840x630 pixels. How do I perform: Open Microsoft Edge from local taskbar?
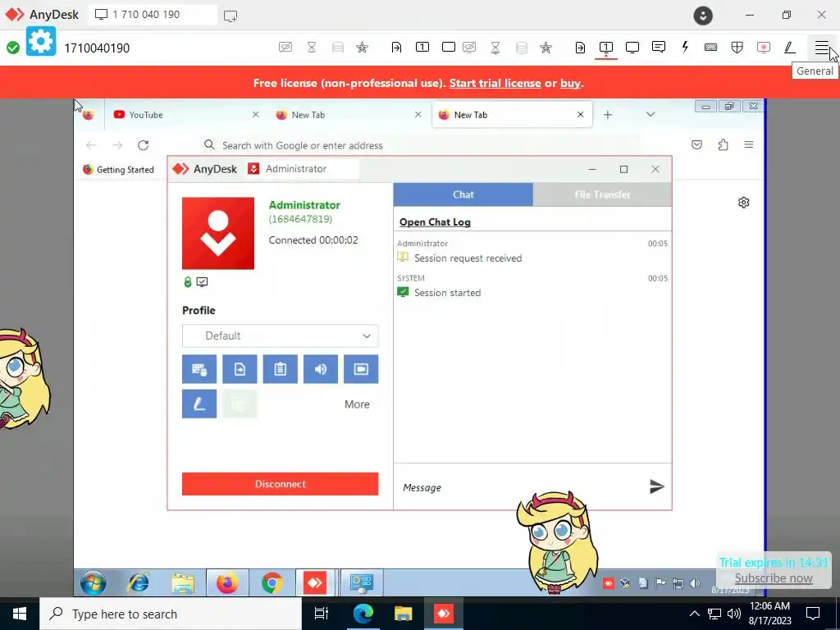[363, 614]
